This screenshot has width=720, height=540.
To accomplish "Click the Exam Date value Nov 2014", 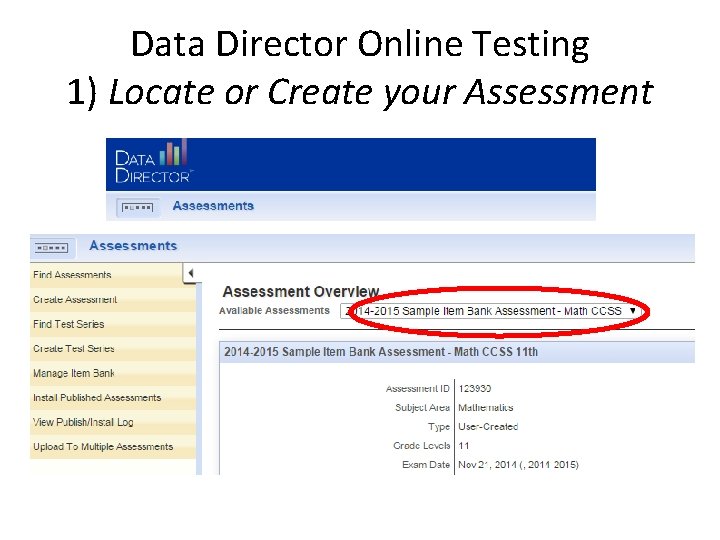I will (518, 465).
